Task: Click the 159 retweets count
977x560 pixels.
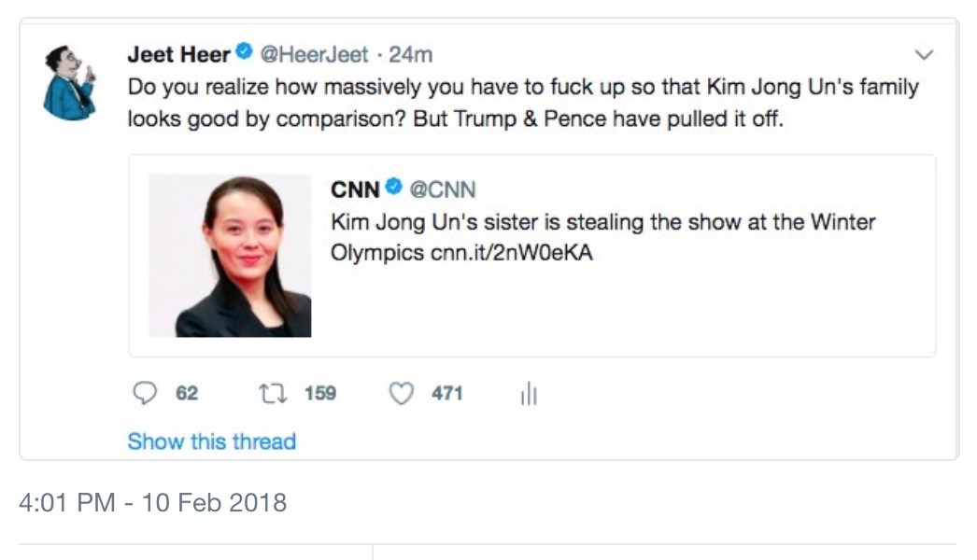Action: point(320,393)
